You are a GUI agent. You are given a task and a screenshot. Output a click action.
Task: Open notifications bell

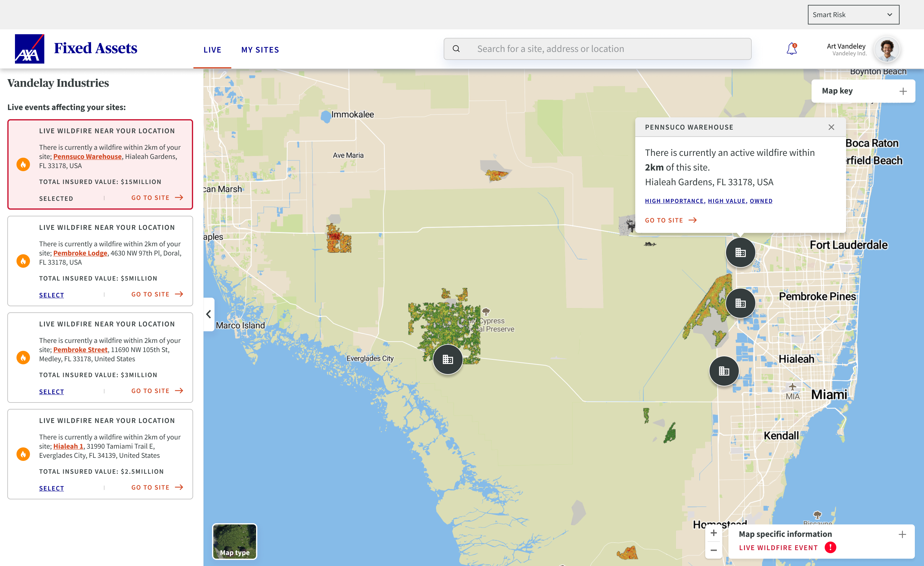[x=792, y=49]
